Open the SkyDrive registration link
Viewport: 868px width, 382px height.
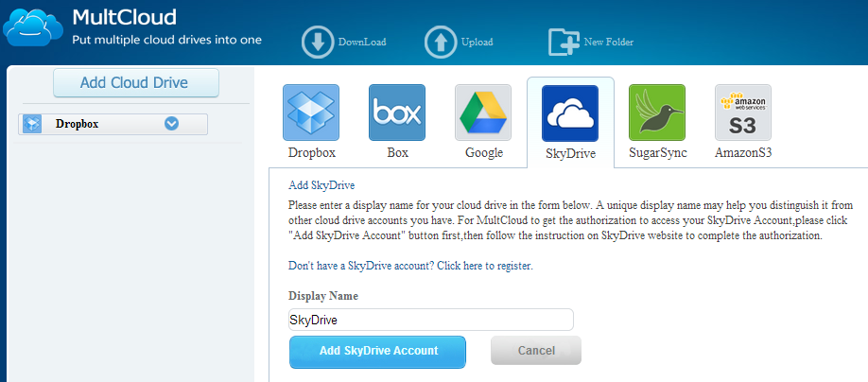[410, 266]
